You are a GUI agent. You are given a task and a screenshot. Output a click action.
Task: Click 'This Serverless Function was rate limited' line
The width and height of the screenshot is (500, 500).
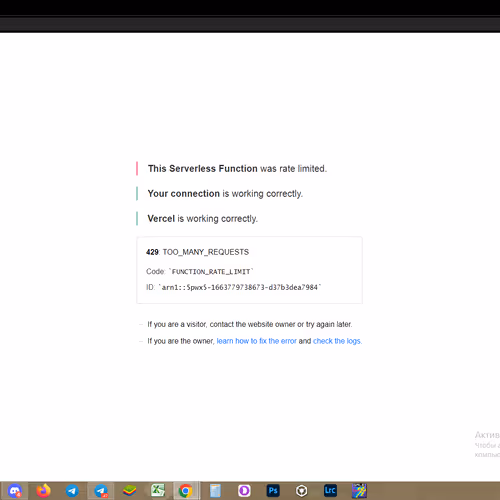click(x=237, y=169)
